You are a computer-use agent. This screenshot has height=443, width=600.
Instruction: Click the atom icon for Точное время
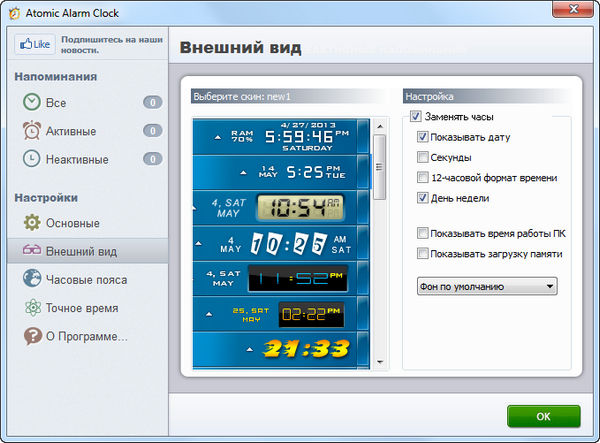(32, 308)
